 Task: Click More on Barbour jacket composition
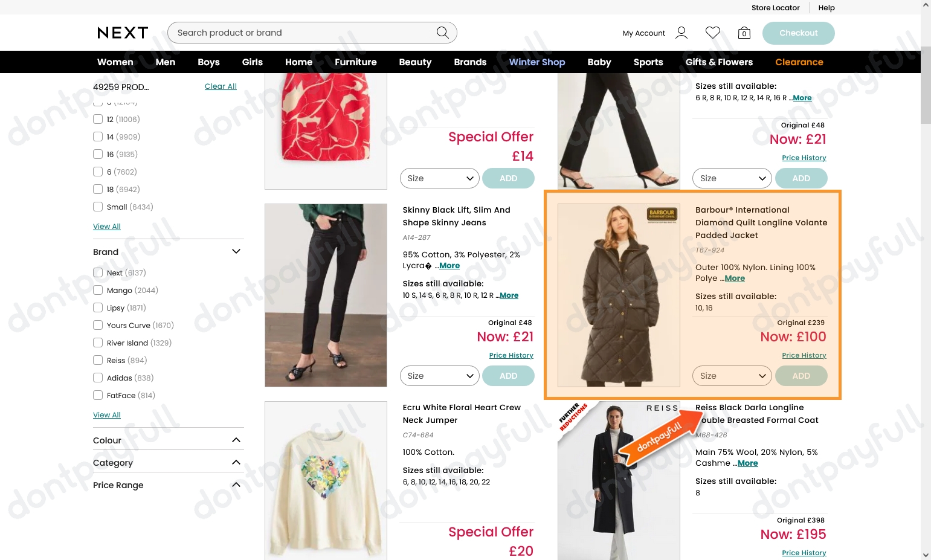tap(735, 278)
